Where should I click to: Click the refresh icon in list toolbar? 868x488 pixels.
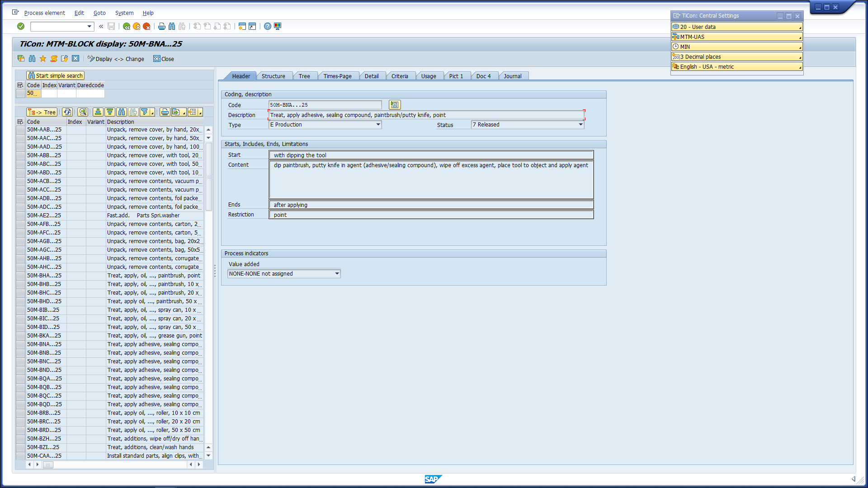click(x=67, y=112)
